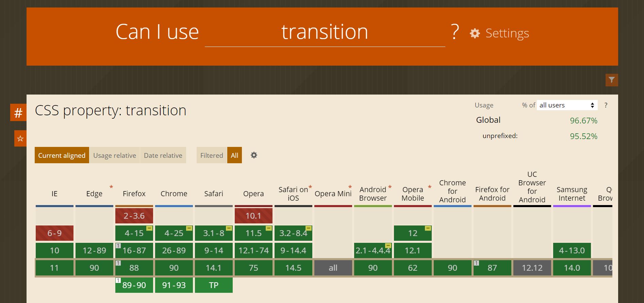
Task: Click the unprefixed 95.52% value
Action: pos(583,136)
